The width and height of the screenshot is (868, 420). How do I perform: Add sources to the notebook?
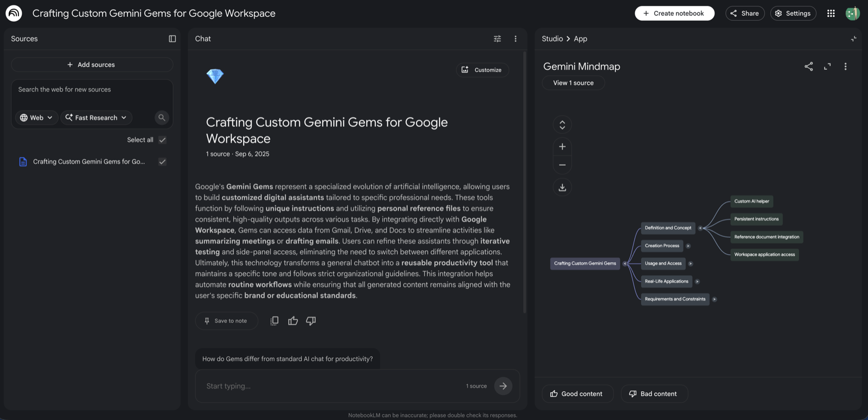(92, 64)
